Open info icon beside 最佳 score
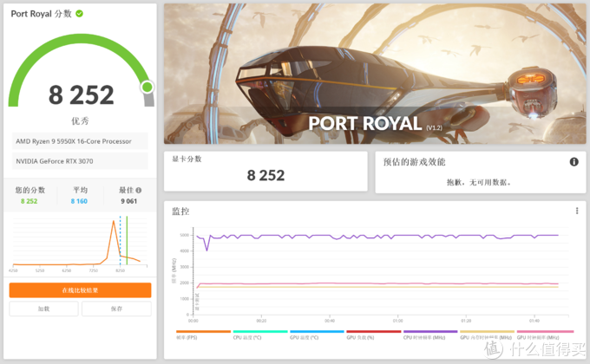The width and height of the screenshot is (590, 364). point(139,191)
